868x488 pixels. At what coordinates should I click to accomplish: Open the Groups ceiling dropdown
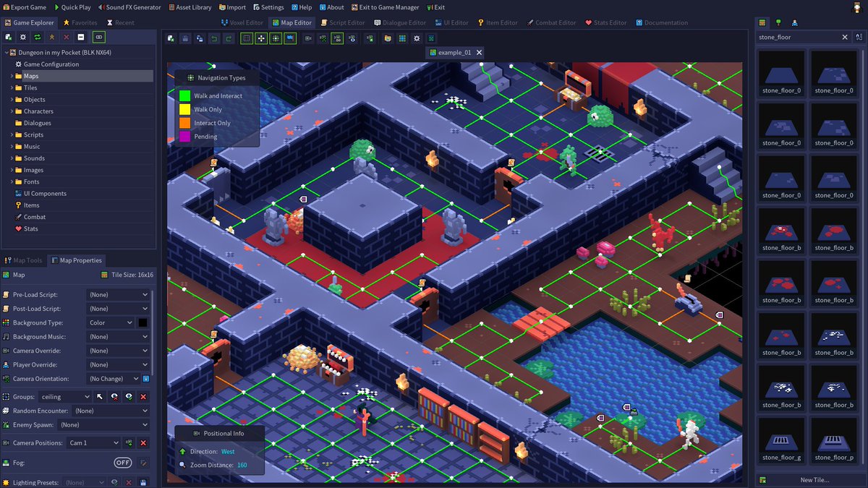point(65,397)
